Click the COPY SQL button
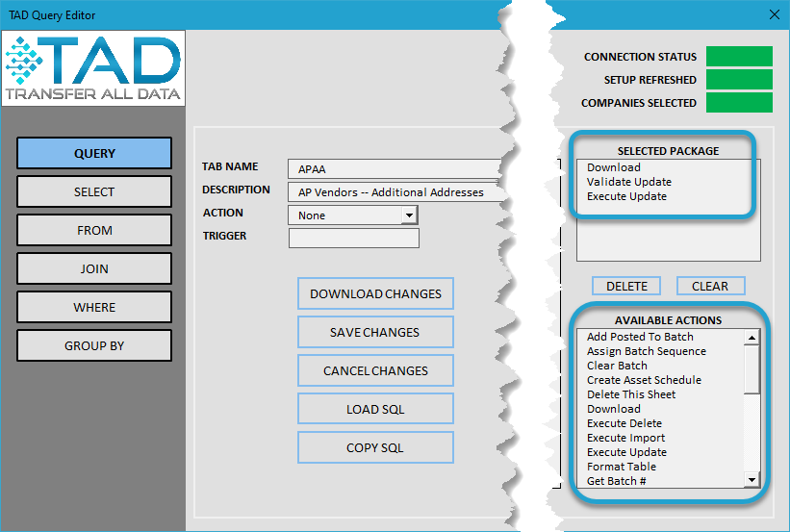This screenshot has width=790, height=532. pos(375,447)
